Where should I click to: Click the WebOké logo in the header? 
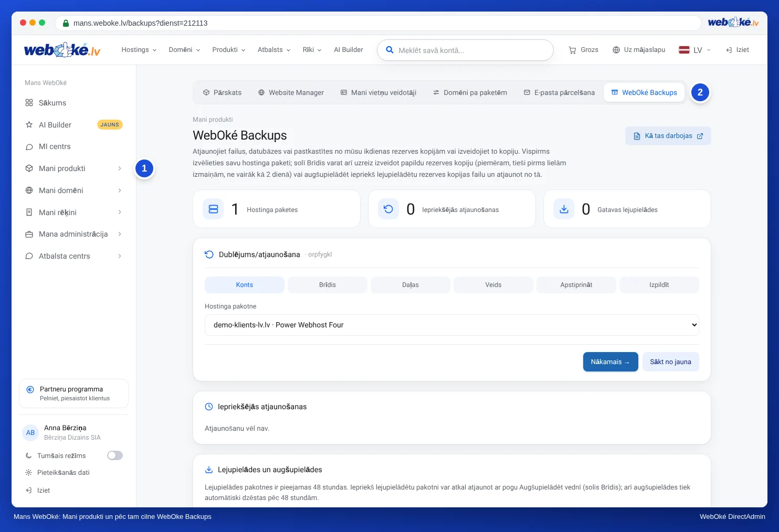point(62,50)
